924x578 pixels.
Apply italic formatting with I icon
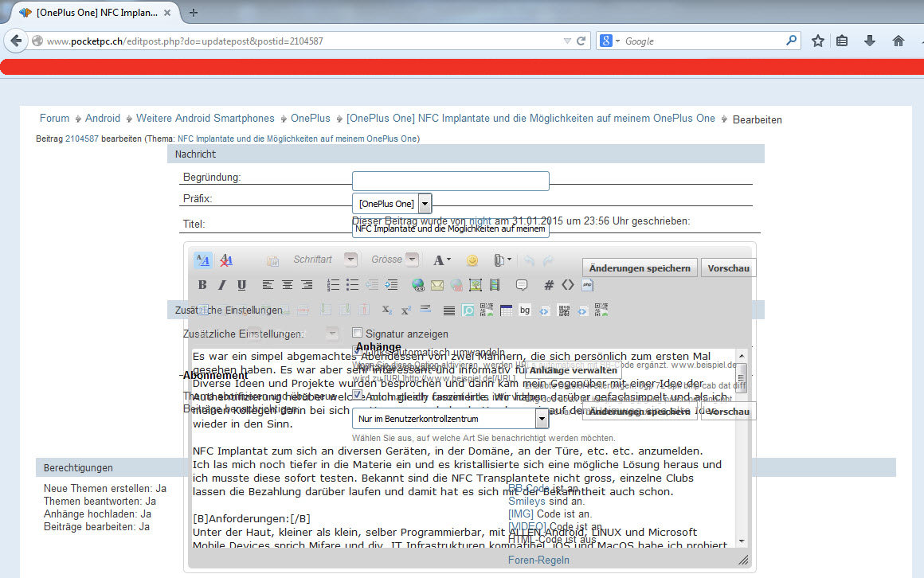tap(221, 285)
